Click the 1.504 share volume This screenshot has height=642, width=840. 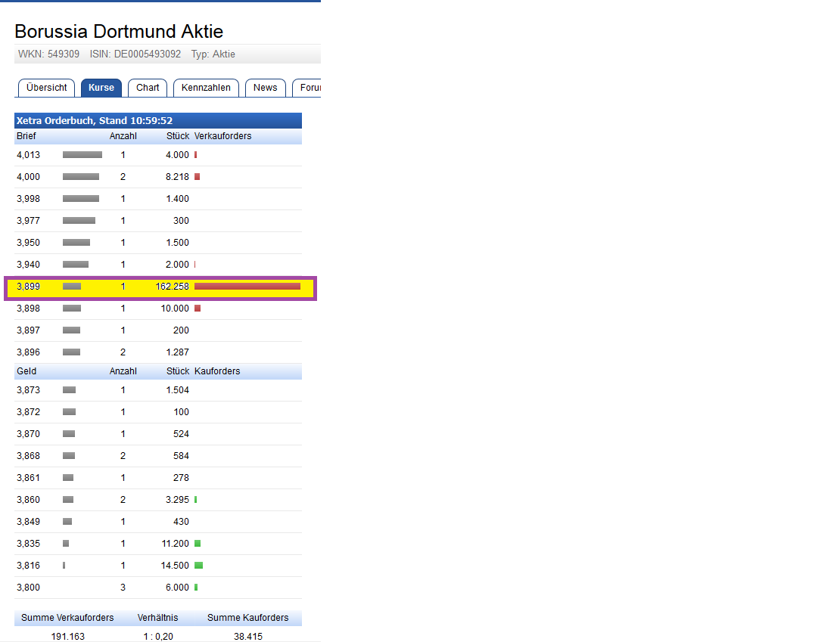(x=177, y=390)
